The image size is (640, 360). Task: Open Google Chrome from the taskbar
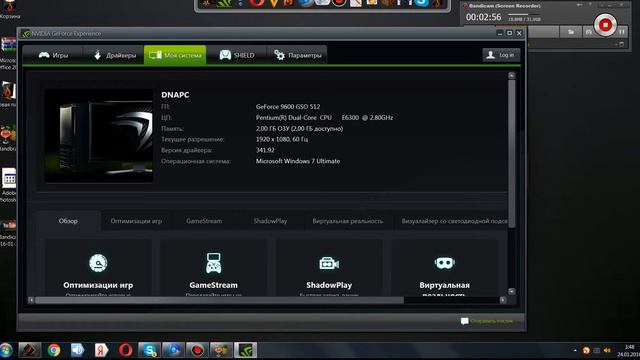[x=53, y=350]
